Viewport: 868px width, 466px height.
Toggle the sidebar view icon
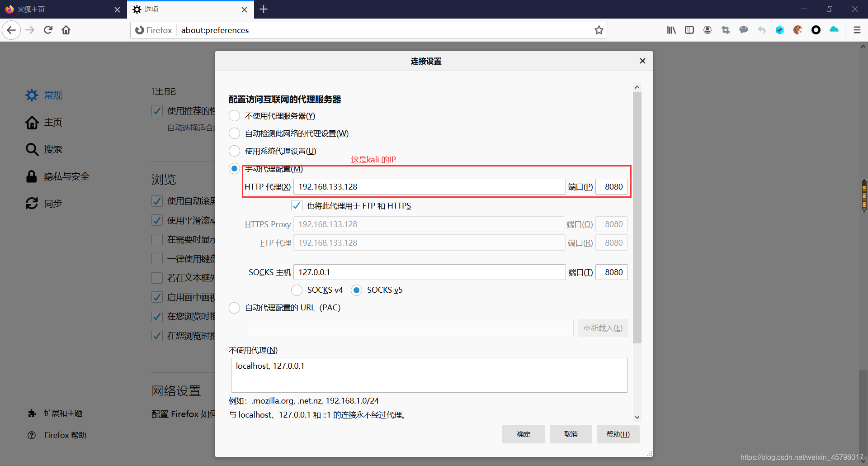[689, 30]
